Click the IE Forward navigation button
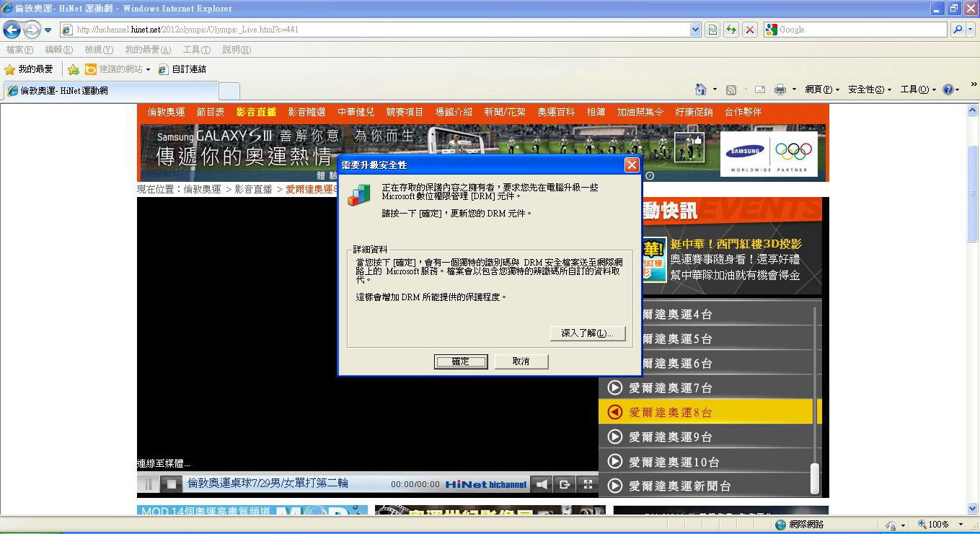 point(32,30)
